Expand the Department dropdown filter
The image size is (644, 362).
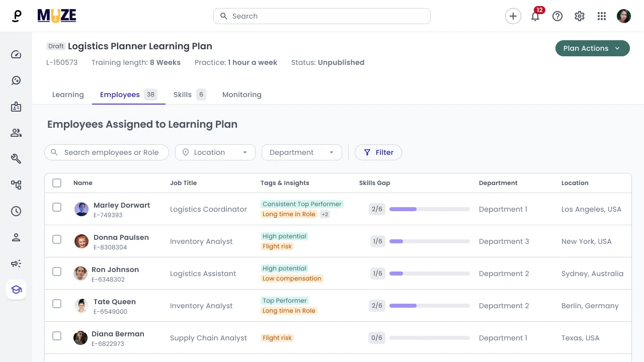pos(302,152)
